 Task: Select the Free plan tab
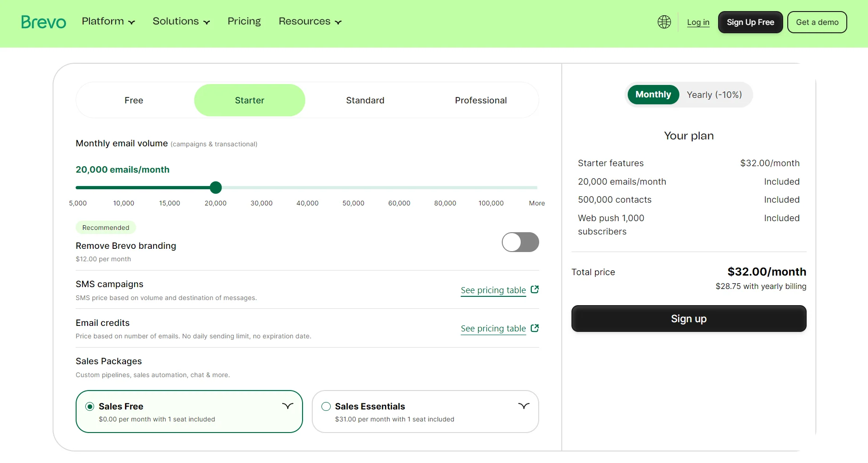pyautogui.click(x=134, y=100)
